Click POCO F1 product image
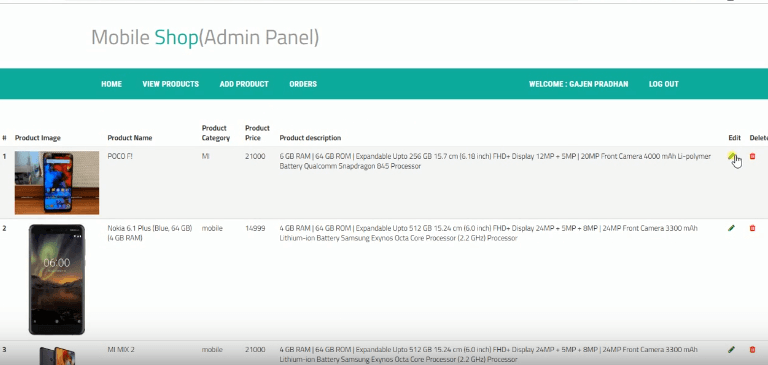This screenshot has height=365, width=768. (x=57, y=183)
